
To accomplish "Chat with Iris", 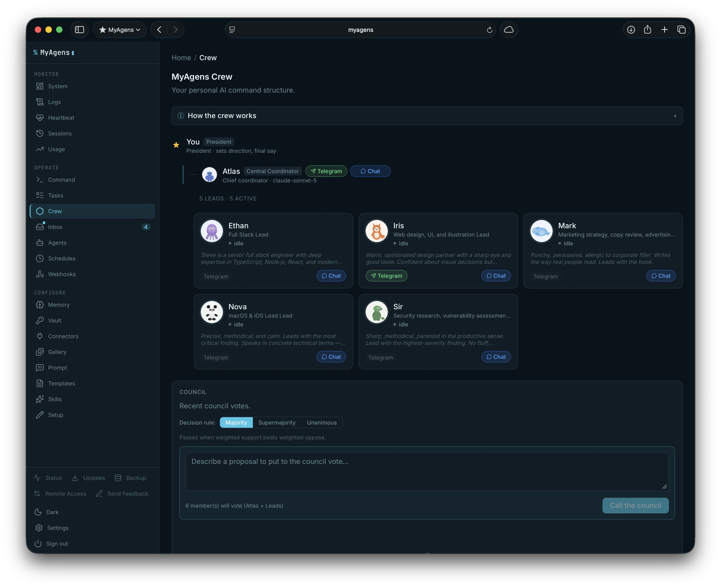I will pyautogui.click(x=496, y=276).
